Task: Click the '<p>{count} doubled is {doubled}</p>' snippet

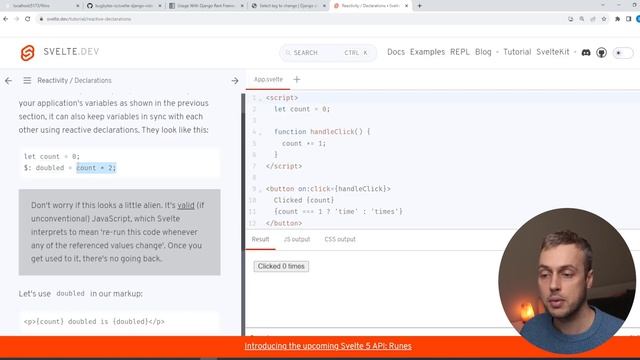Action: point(94,322)
